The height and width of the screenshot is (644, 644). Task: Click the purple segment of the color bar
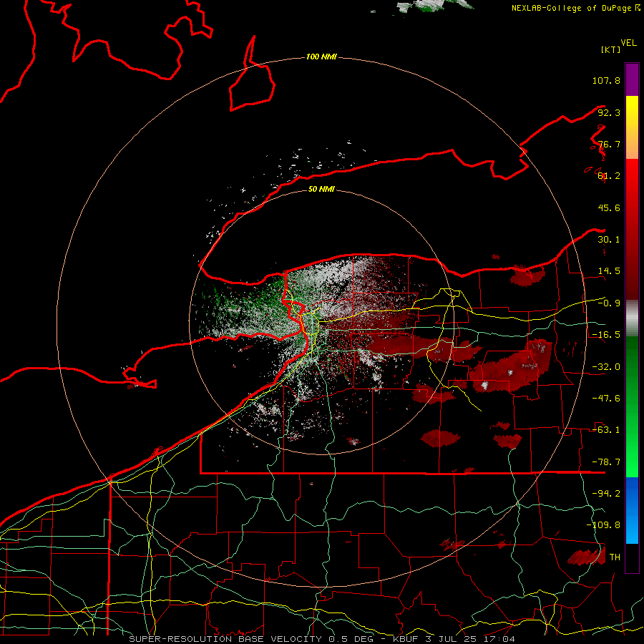click(632, 79)
